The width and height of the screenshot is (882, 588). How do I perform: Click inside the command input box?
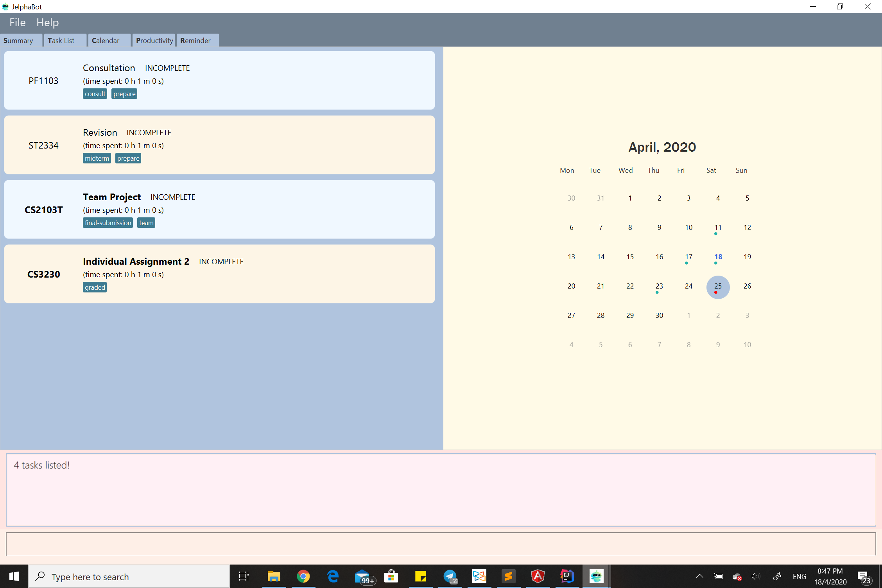tap(440, 544)
